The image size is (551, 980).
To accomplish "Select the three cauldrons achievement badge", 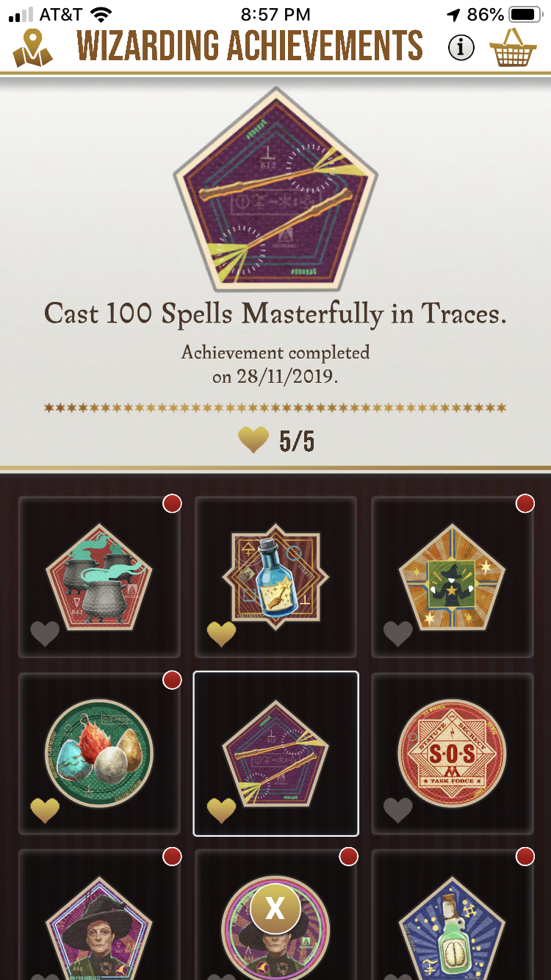I will coord(99,577).
